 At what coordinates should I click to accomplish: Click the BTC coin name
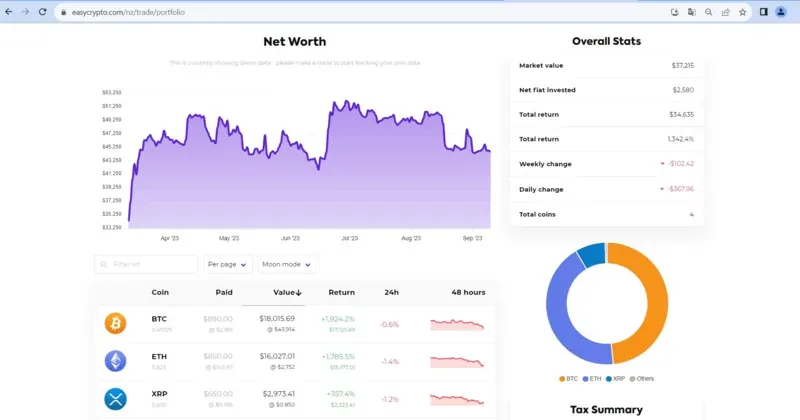point(159,319)
